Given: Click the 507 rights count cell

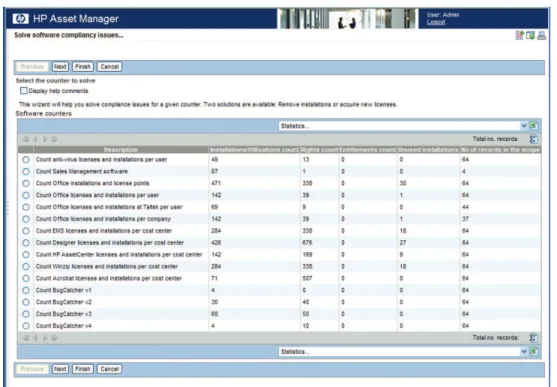Looking at the screenshot, I should 307,278.
